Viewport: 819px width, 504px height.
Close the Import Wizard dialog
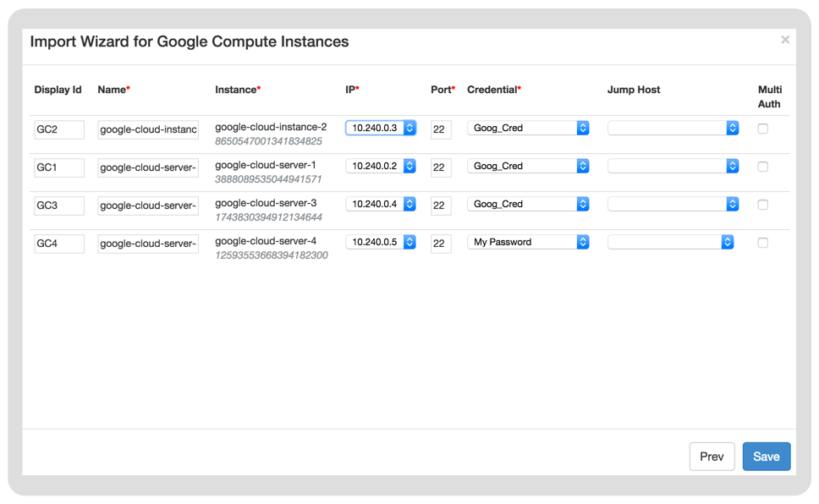coord(784,40)
